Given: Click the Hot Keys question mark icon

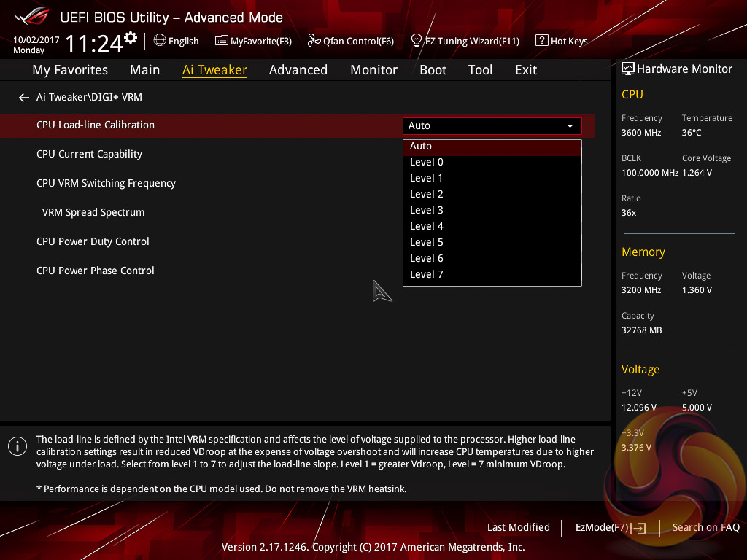Looking at the screenshot, I should (542, 41).
